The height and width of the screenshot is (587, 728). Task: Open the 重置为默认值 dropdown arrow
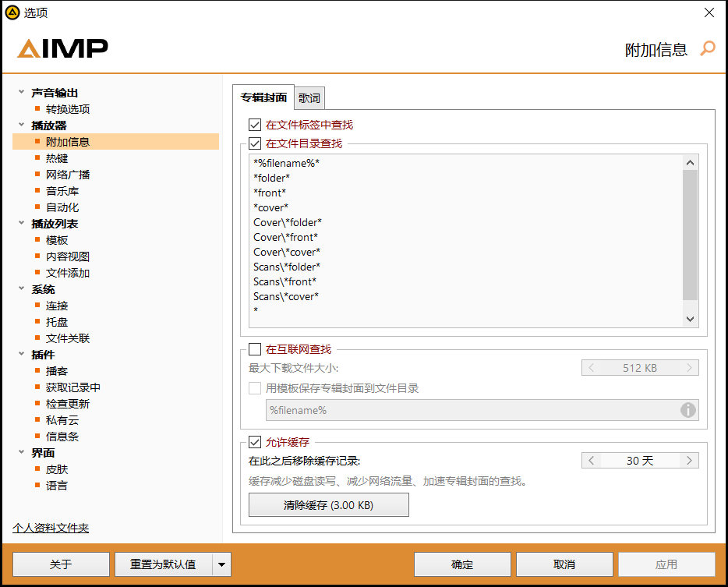coord(221,564)
